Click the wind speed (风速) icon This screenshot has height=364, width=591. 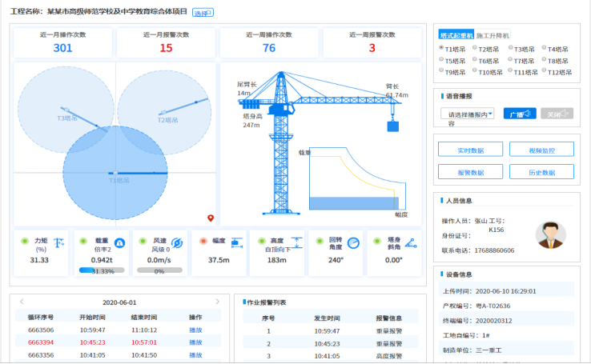[177, 242]
